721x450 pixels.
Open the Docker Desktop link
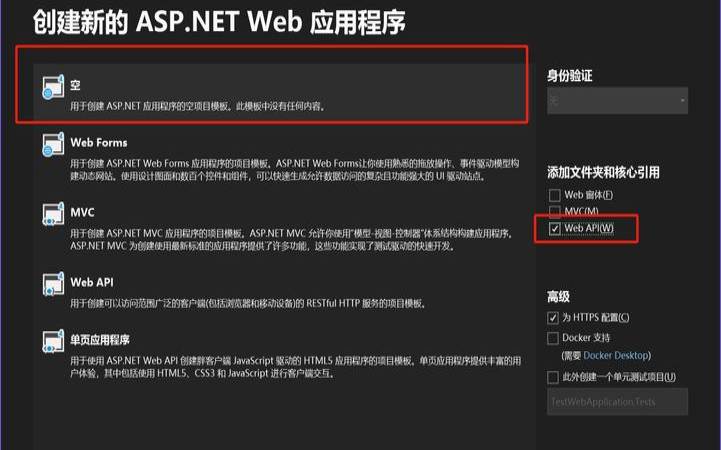pos(616,355)
